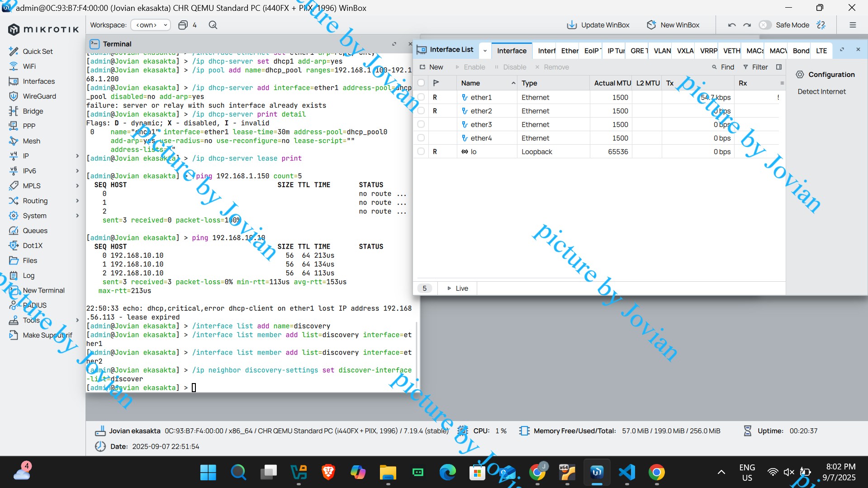Launch a New Terminal
Viewport: 868px width, 488px height.
tap(43, 290)
